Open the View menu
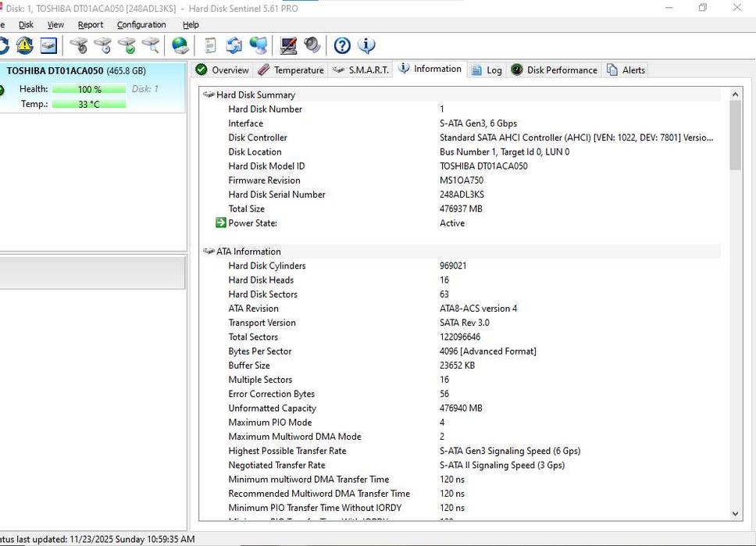This screenshot has height=546, width=756. [55, 24]
